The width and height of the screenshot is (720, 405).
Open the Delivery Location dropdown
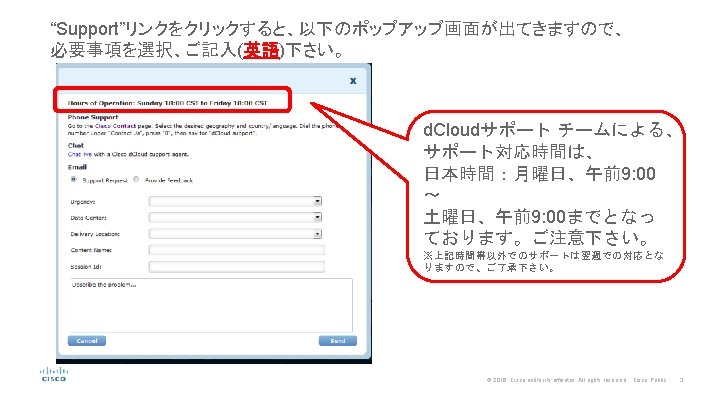click(x=235, y=234)
